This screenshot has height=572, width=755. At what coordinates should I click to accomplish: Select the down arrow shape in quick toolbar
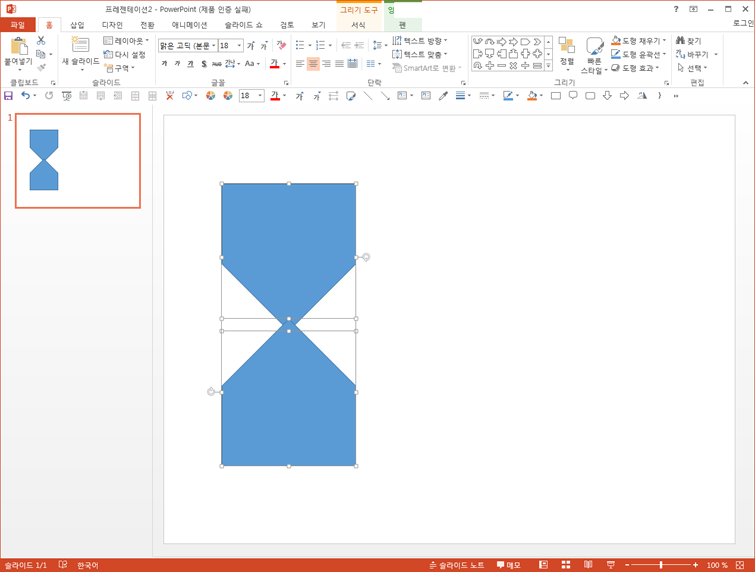[x=607, y=96]
